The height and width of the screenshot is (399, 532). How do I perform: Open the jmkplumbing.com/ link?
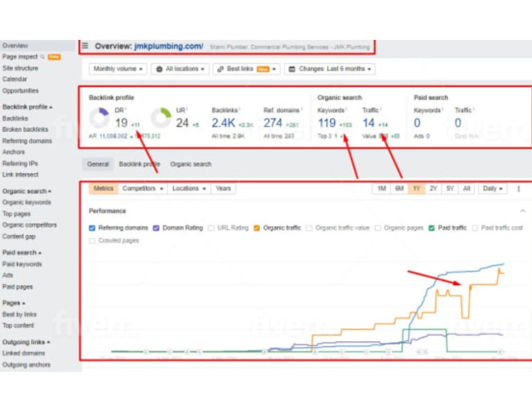click(169, 46)
